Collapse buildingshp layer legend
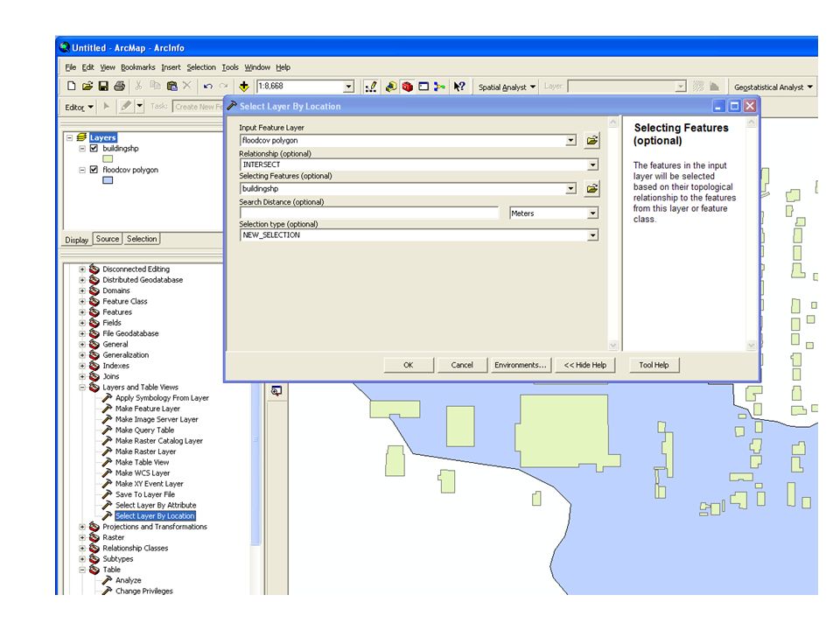Screen dimensions: 840x630 coord(82,149)
